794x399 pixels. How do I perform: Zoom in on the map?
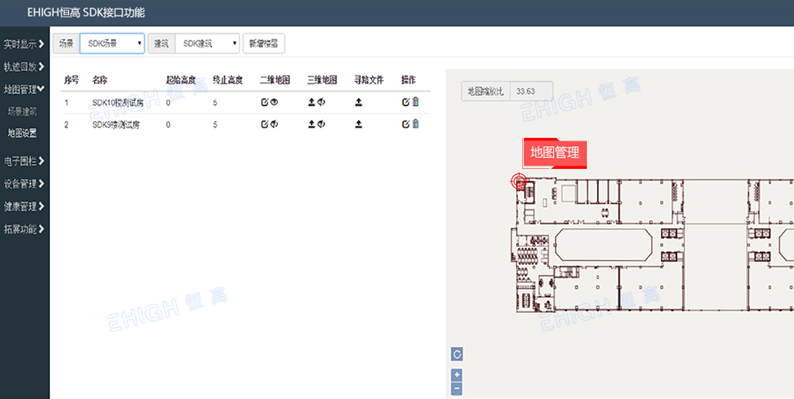[x=457, y=375]
